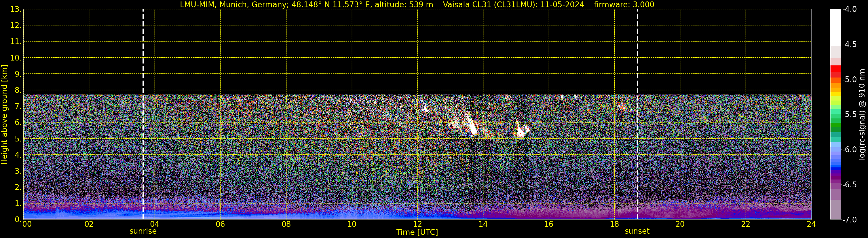Click the 06 tick on the time axis
The width and height of the screenshot is (868, 238).
[x=220, y=224]
